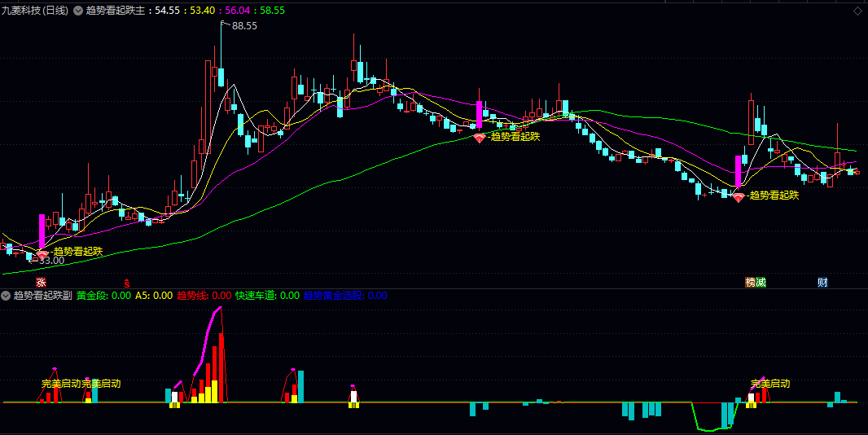This screenshot has width=868, height=435.
Task: Open the blue 财 financial marker
Action: click(x=823, y=282)
